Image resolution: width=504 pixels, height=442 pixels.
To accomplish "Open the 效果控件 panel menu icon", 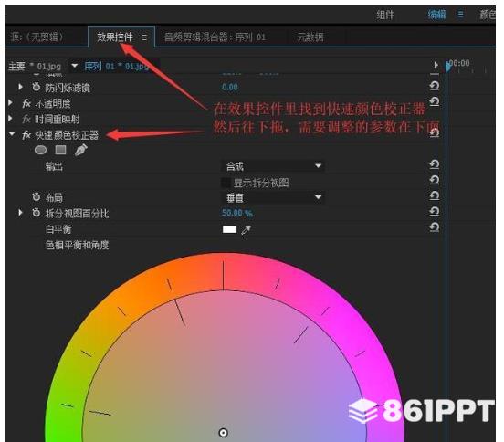I will click(144, 37).
